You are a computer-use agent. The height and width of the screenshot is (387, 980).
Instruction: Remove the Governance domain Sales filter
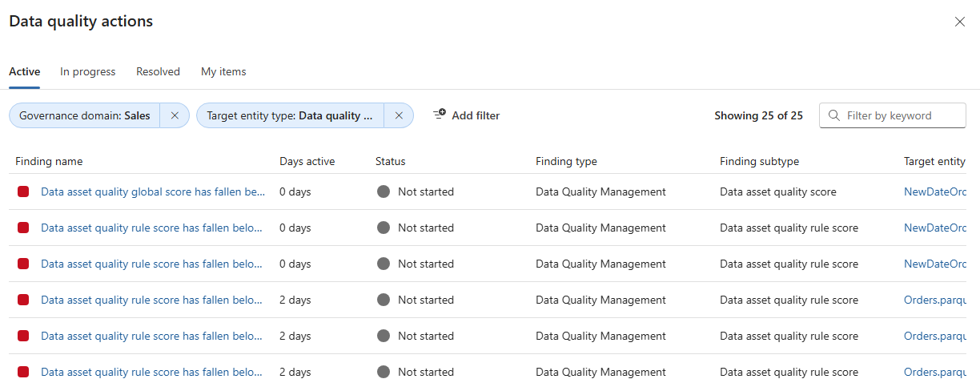[x=175, y=115]
